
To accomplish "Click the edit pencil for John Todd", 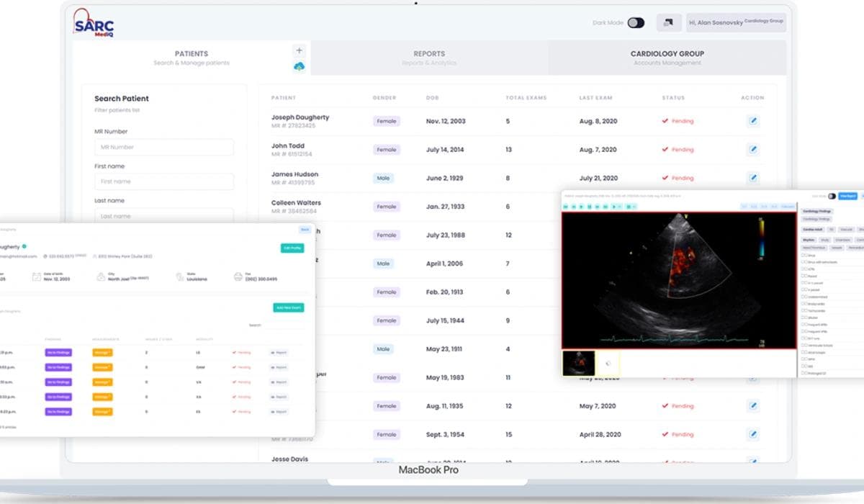I will 753,149.
